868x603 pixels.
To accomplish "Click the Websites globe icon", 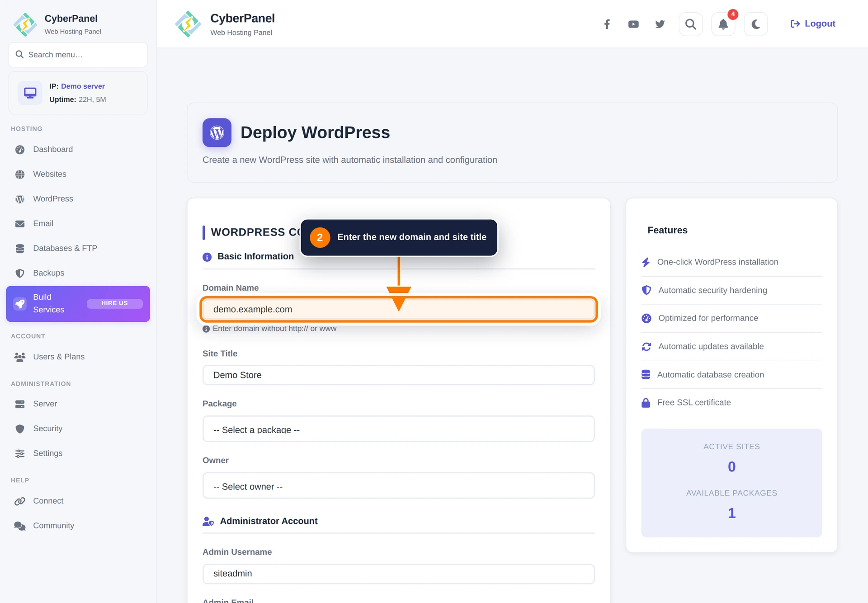I will click(20, 174).
